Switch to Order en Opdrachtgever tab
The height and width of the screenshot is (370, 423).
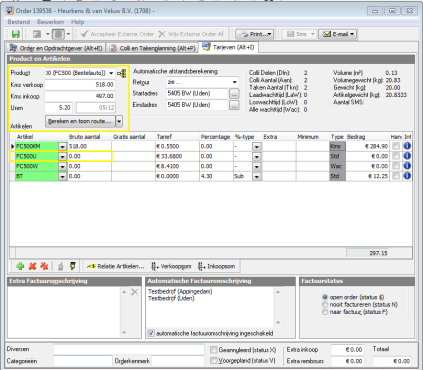56,48
